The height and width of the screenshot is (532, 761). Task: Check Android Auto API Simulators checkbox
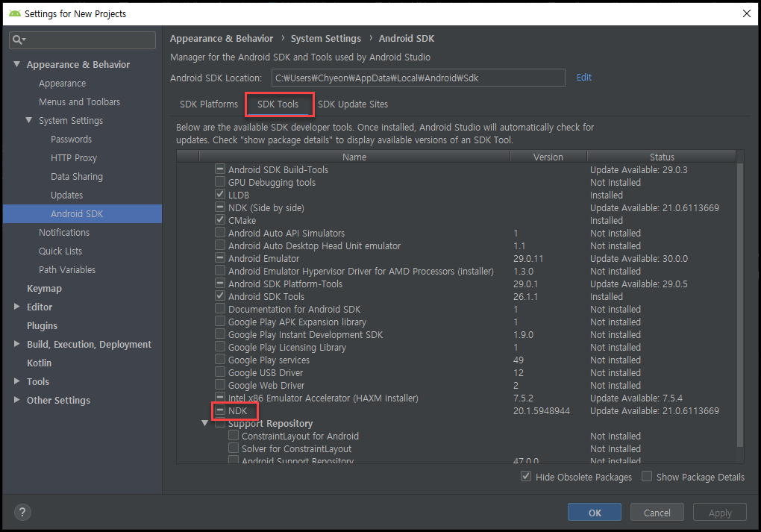point(220,233)
